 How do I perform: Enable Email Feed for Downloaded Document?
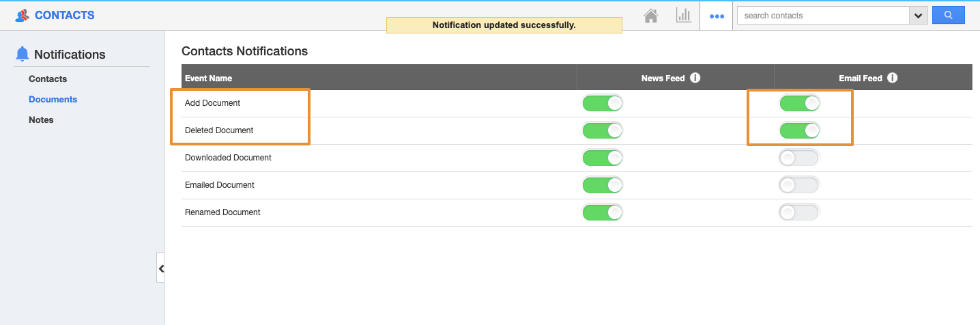tap(799, 158)
